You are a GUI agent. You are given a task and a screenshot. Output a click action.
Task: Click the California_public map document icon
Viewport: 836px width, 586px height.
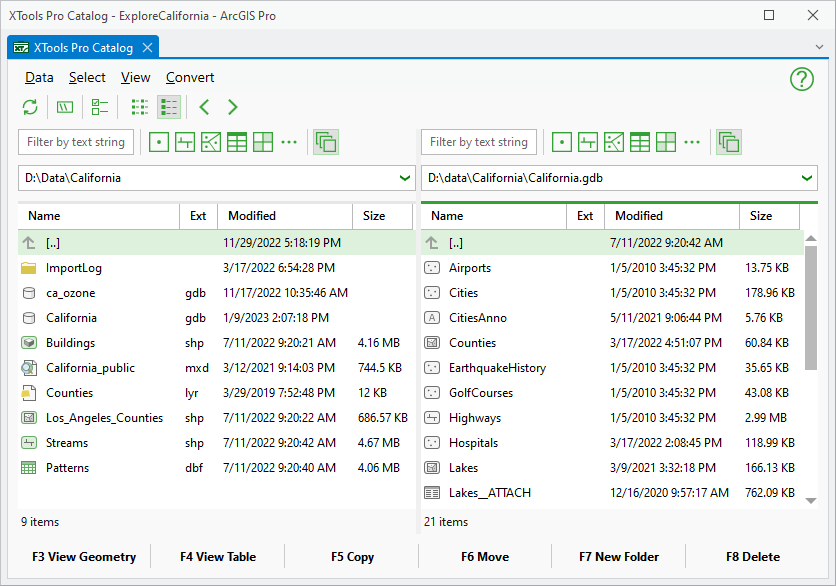pyautogui.click(x=29, y=368)
